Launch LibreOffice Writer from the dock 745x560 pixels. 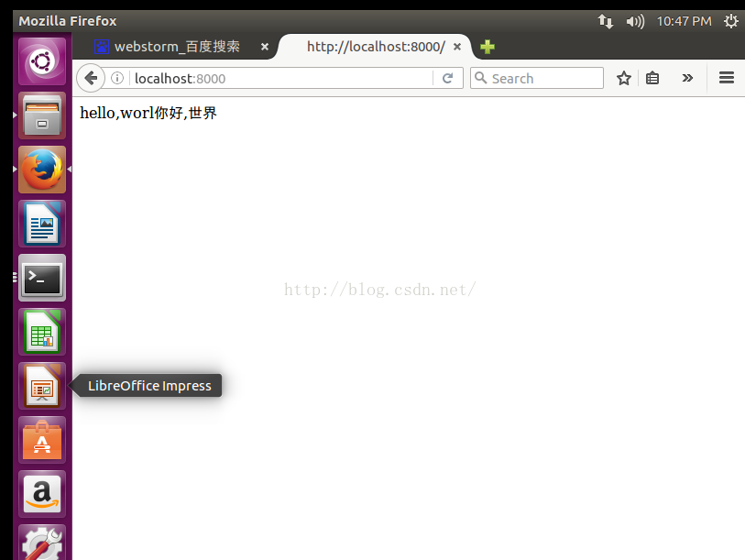click(42, 224)
